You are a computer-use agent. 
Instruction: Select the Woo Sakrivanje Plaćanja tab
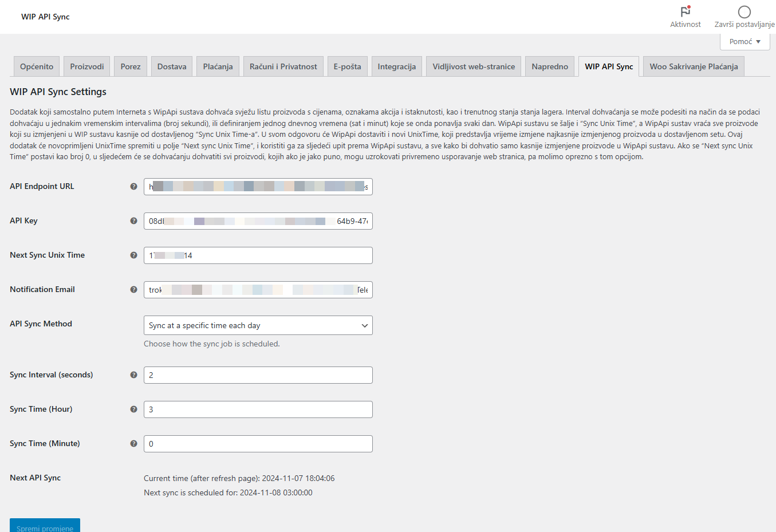pyautogui.click(x=694, y=66)
